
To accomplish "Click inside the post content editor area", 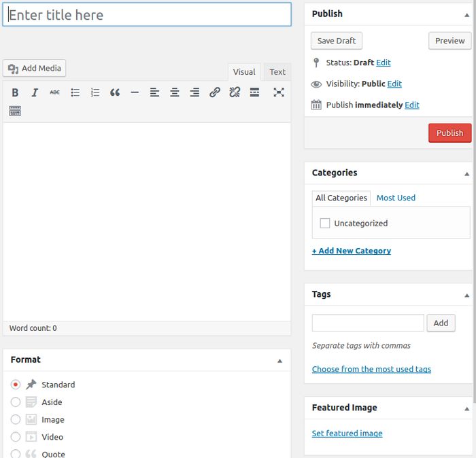I will pos(147,222).
